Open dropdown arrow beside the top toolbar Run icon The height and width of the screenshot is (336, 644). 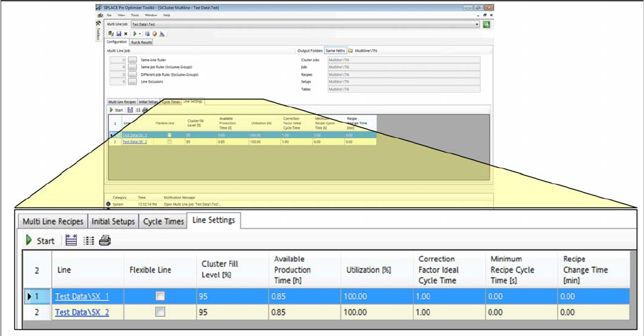140,34
